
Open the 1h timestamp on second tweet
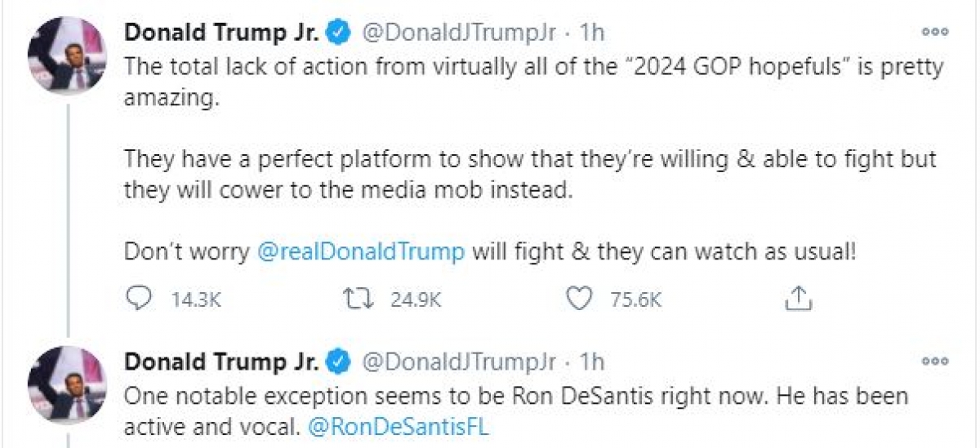click(x=592, y=362)
